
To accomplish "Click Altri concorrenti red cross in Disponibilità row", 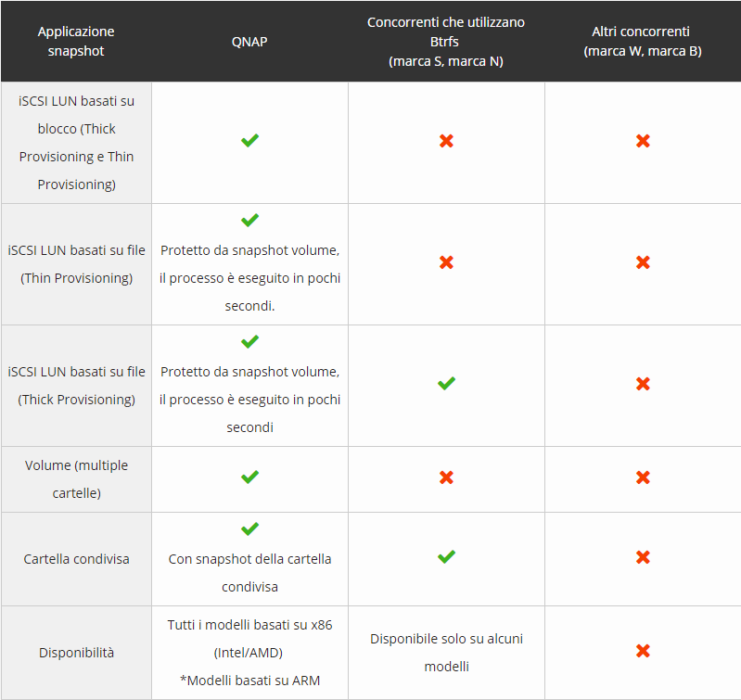I will tap(643, 651).
